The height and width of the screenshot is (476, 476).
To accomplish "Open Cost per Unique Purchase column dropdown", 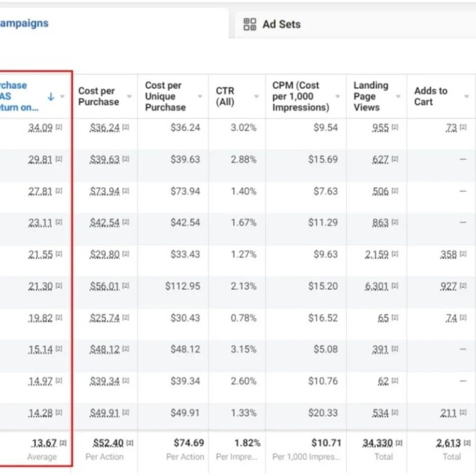I will pos(200,97).
